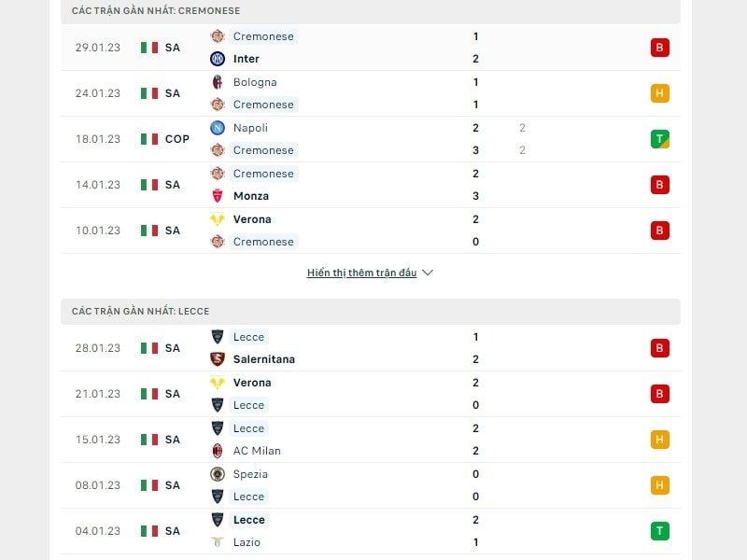This screenshot has width=747, height=560.
Task: Click the 08.01.23 Spezia vs Lecce match row date
Action: (98, 485)
